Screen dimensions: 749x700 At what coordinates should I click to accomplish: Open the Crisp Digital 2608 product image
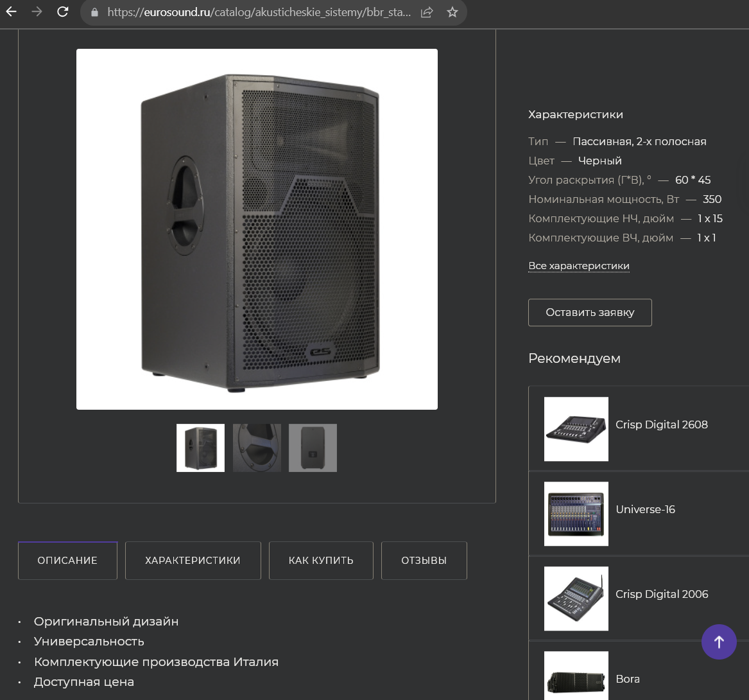[576, 429]
